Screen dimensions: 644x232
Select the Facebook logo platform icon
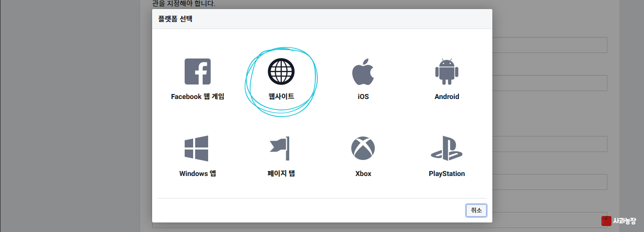[x=198, y=71]
